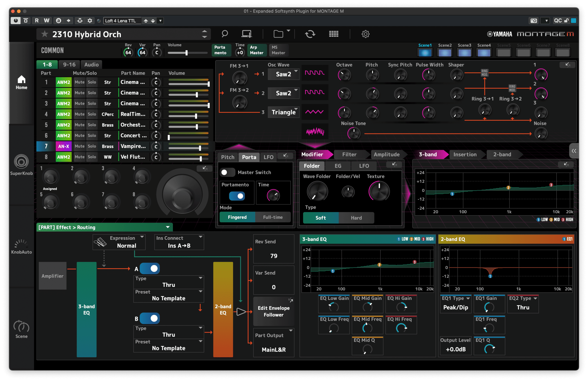Open the performance folder icon

[x=278, y=34]
